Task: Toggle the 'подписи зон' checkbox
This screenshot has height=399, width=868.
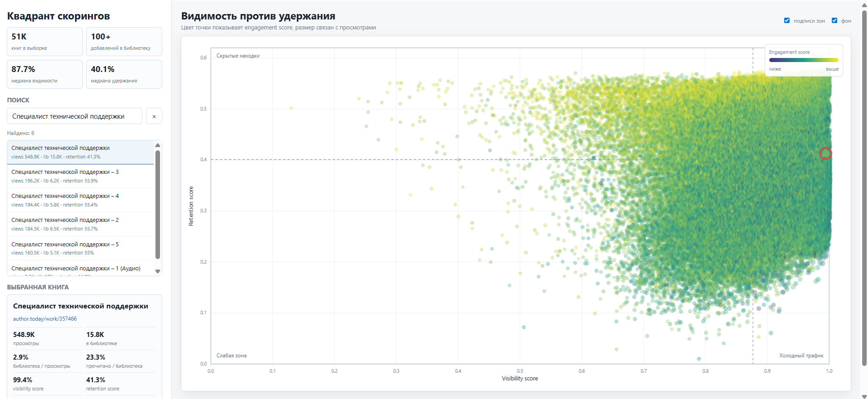Action: pos(787,20)
